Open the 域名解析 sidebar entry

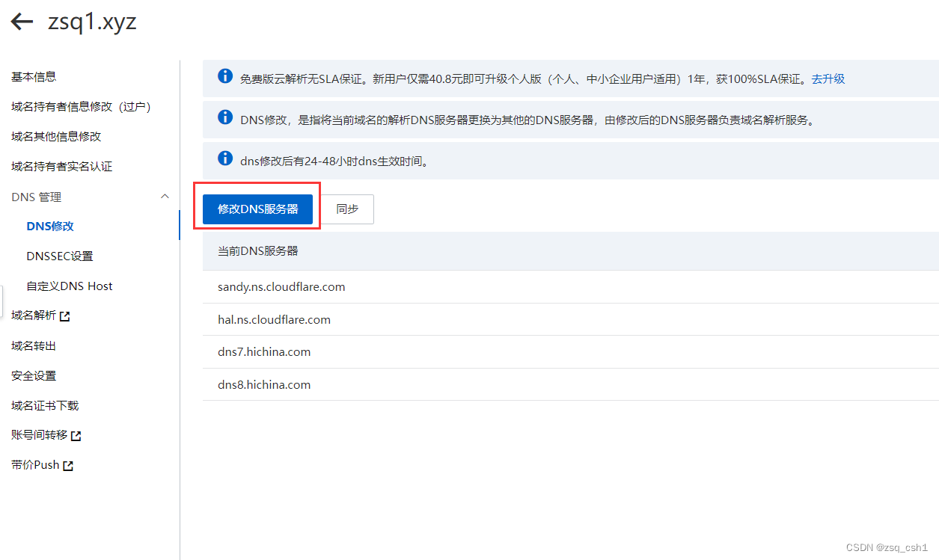(36, 315)
